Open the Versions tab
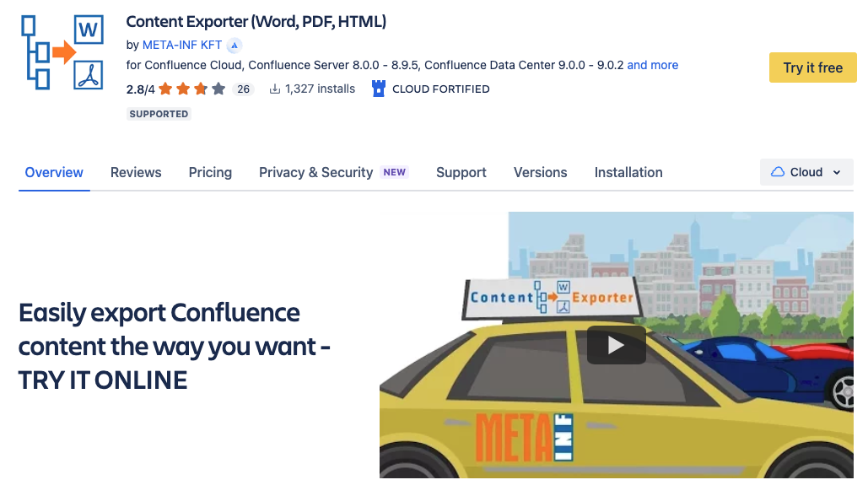The width and height of the screenshot is (868, 496). click(x=540, y=173)
